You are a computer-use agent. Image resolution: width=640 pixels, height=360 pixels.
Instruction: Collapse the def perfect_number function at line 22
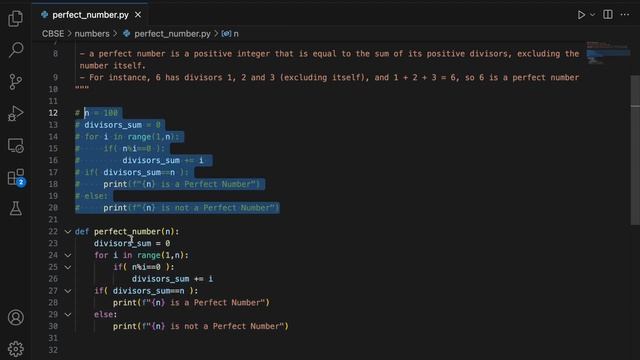tap(68, 232)
